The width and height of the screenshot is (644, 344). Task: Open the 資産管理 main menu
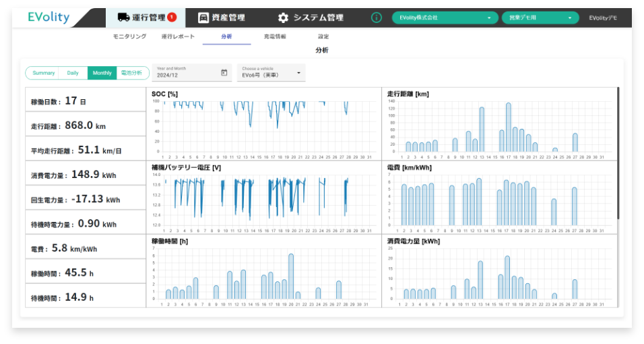(x=222, y=18)
